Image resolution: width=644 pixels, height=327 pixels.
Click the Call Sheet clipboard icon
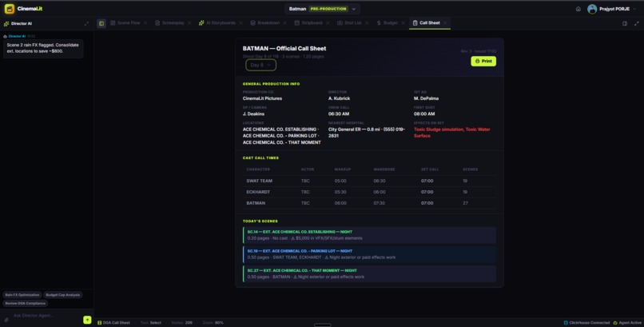[x=415, y=23]
